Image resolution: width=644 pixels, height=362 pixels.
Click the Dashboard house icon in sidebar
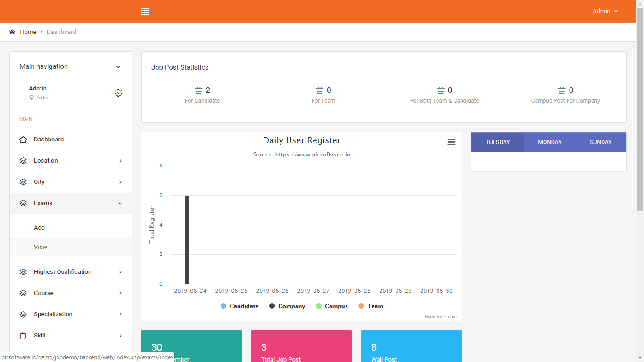point(23,140)
